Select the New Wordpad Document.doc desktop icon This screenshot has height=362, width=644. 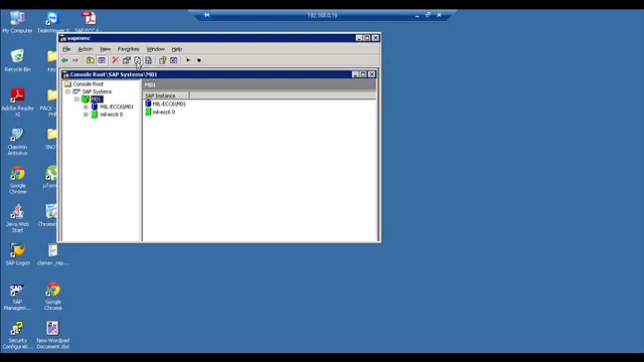click(53, 335)
